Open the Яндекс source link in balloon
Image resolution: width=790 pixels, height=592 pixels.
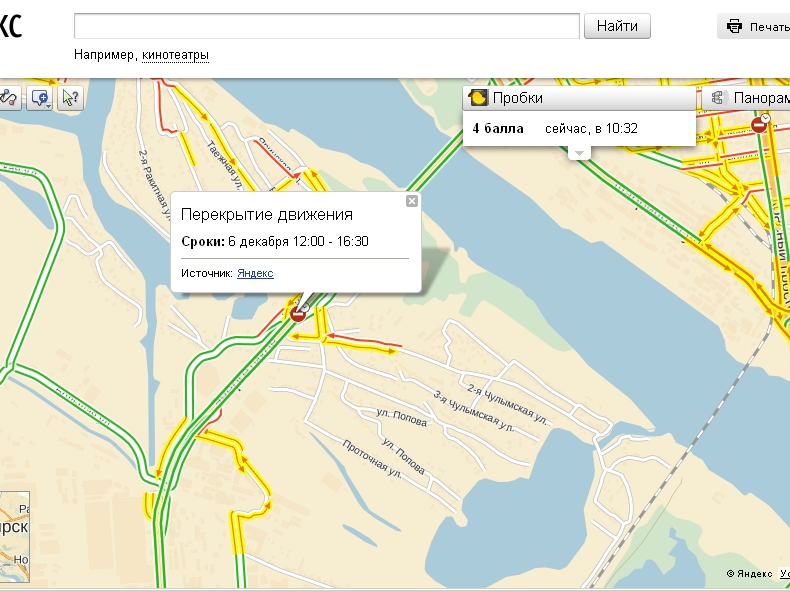click(x=255, y=273)
